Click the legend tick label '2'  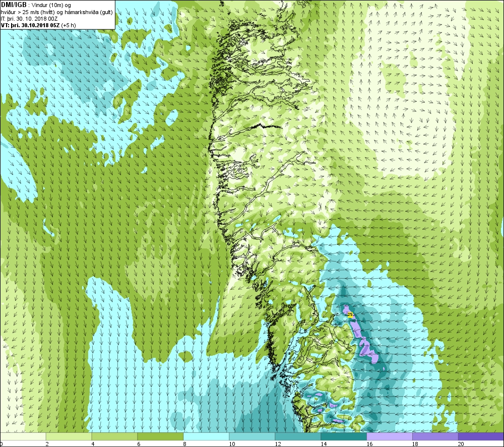(x=47, y=444)
